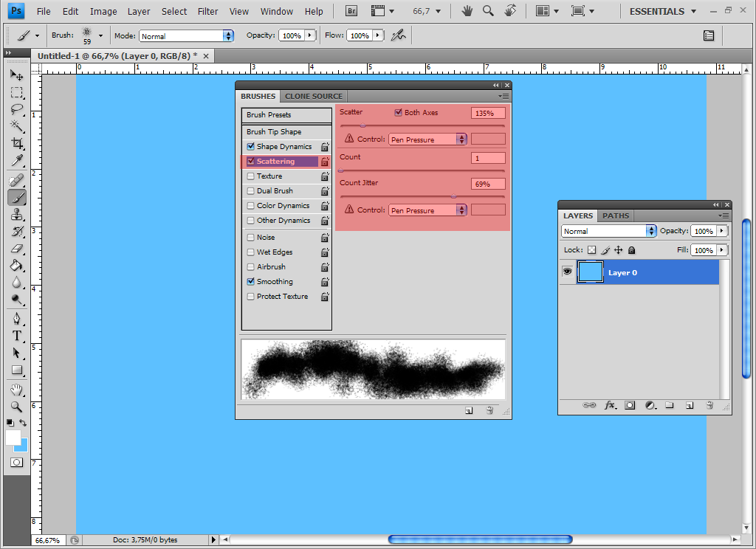756x549 pixels.
Task: Select the Lasso tool
Action: (16, 109)
